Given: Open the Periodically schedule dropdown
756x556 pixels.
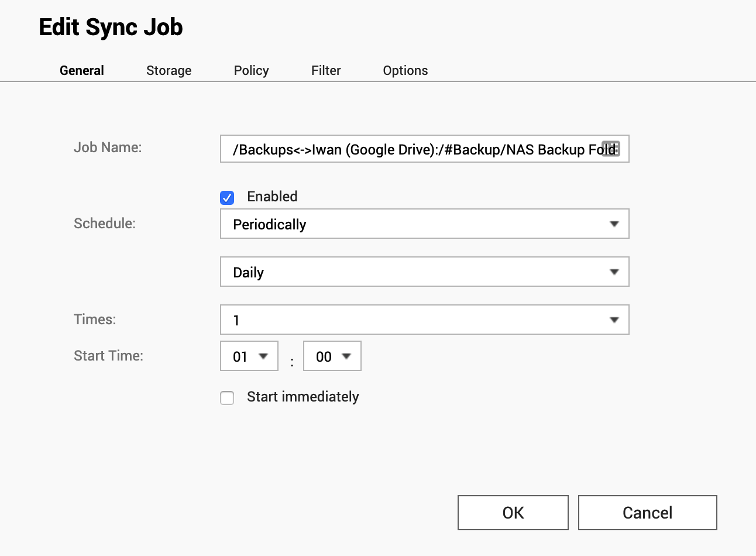Looking at the screenshot, I should (424, 224).
